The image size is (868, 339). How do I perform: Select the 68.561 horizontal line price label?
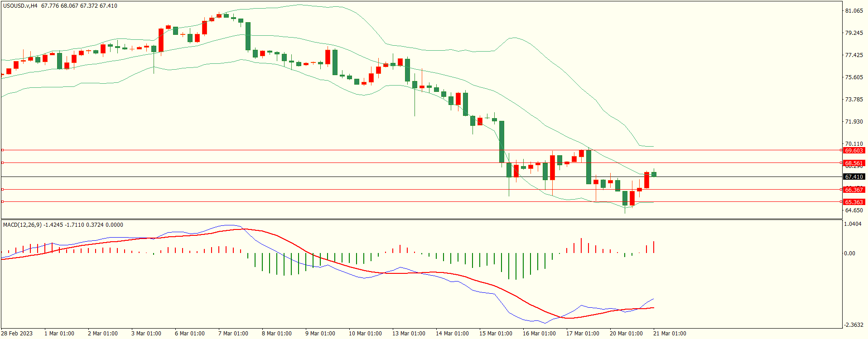pyautogui.click(x=854, y=163)
